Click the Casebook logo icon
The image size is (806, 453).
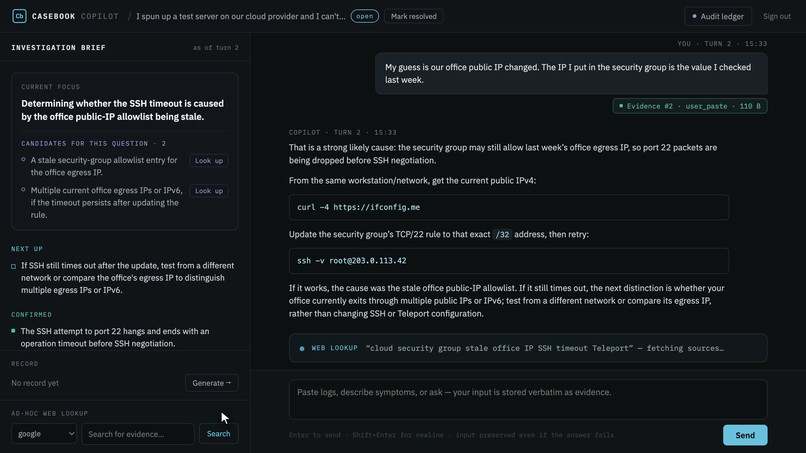point(19,16)
